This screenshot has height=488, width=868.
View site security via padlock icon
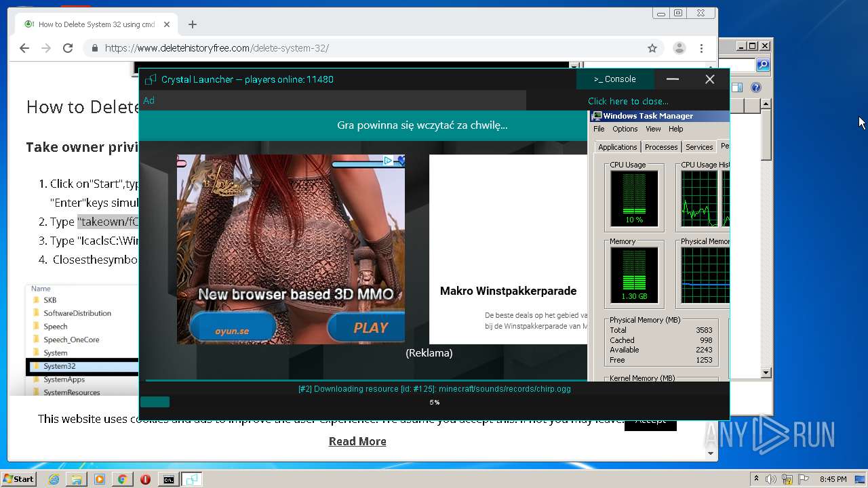(94, 48)
